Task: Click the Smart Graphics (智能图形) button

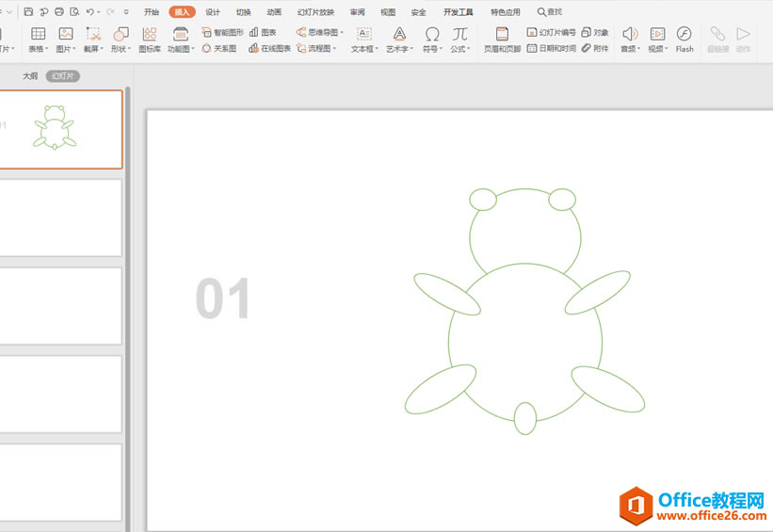Action: (x=222, y=32)
